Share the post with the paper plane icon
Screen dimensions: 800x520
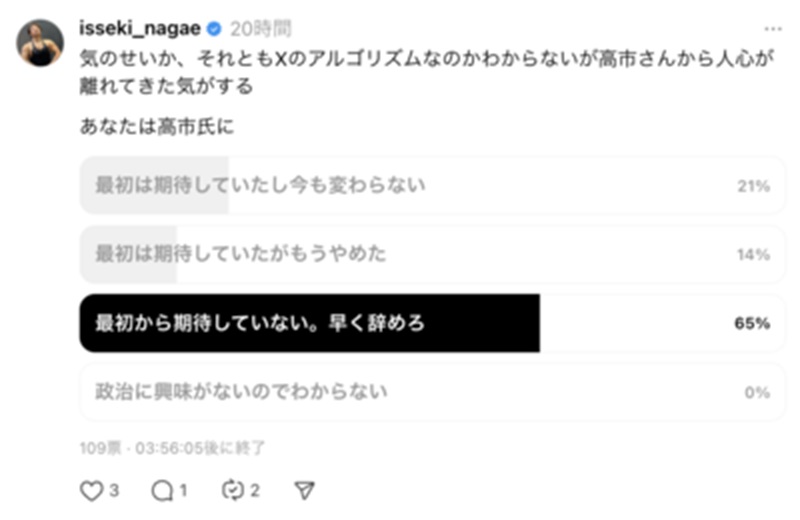pos(305,490)
